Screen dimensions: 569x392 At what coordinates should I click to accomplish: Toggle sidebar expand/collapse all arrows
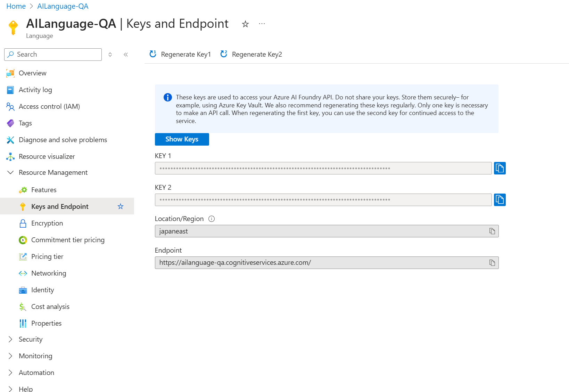pos(110,55)
